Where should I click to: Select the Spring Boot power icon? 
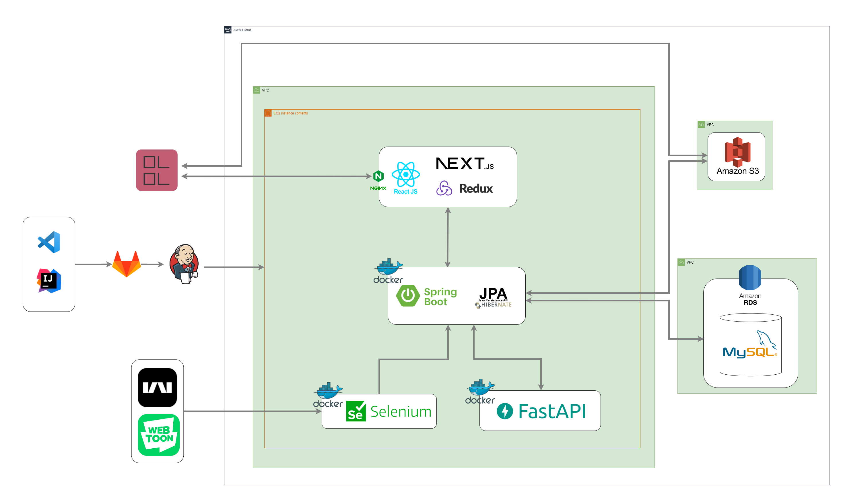point(408,295)
